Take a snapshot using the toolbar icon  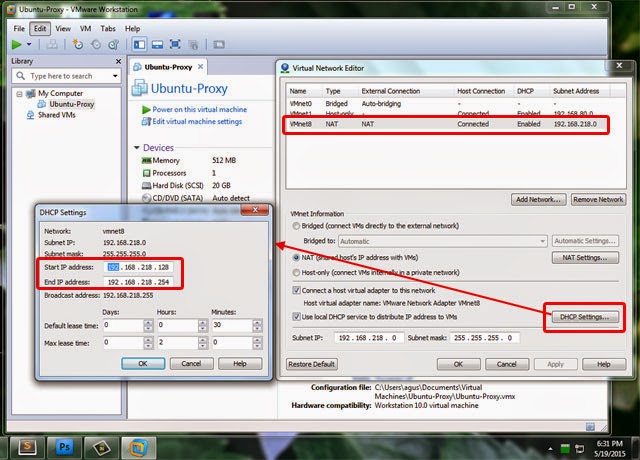(x=78, y=44)
